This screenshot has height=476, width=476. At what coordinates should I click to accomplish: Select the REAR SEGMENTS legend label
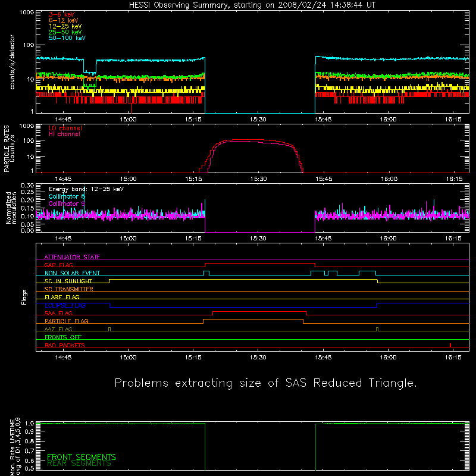(x=79, y=464)
